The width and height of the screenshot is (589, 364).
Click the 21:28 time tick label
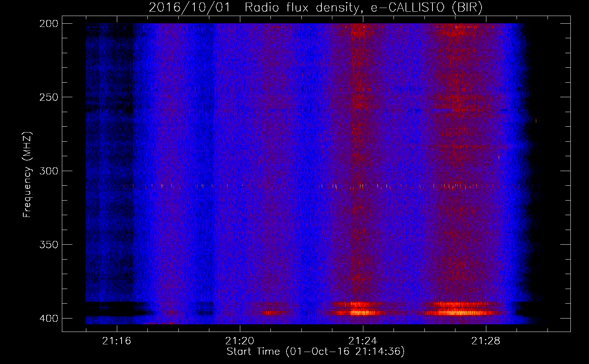[x=486, y=341]
